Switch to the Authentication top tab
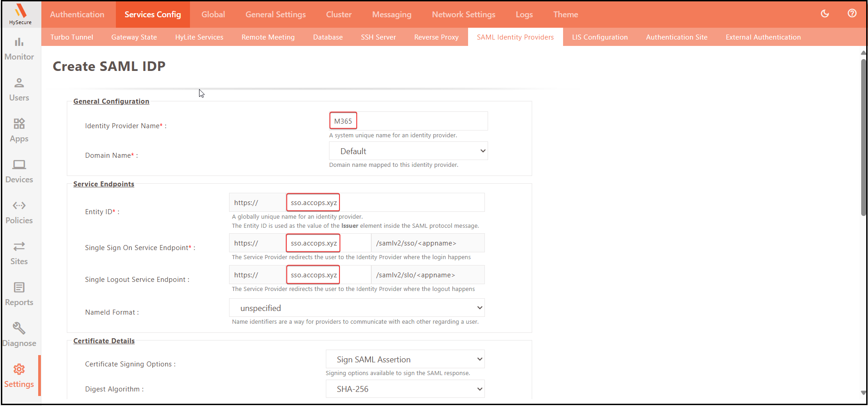868x406 pixels. [77, 15]
